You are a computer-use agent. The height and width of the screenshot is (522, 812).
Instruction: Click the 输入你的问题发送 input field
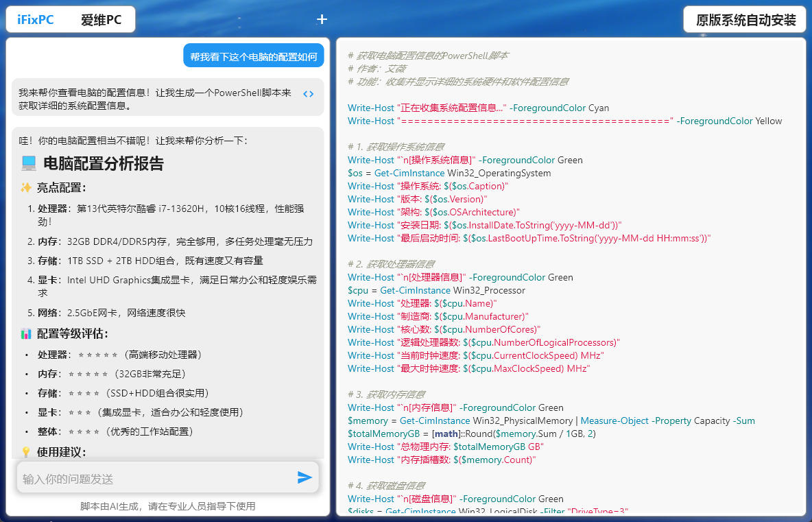(154, 478)
